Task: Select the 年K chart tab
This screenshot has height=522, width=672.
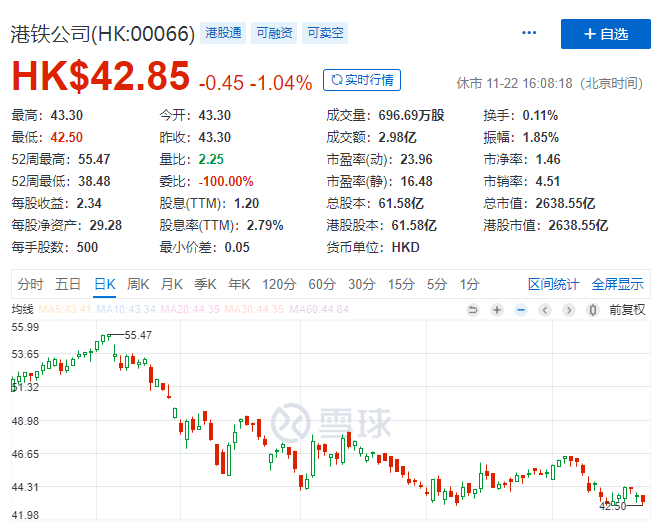Action: coord(239,284)
